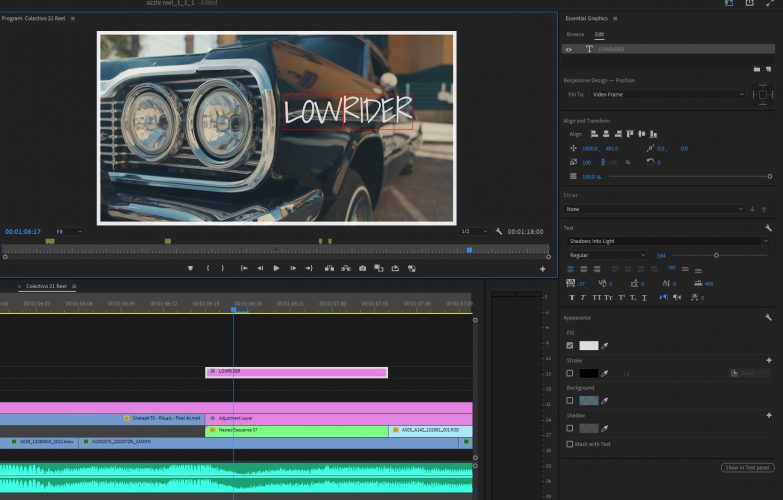The width and height of the screenshot is (783, 500).
Task: Select the LOWRIDER clip on timeline
Action: tap(297, 372)
